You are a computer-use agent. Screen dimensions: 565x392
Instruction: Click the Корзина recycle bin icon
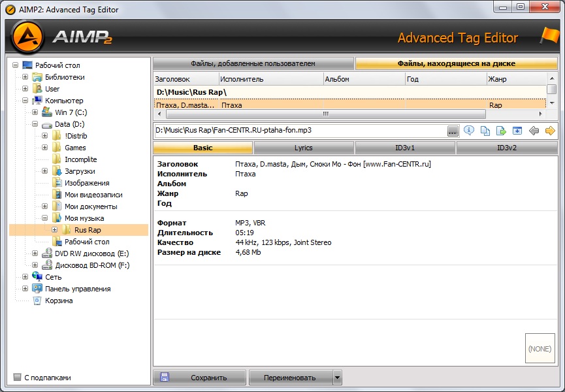pyautogui.click(x=37, y=301)
